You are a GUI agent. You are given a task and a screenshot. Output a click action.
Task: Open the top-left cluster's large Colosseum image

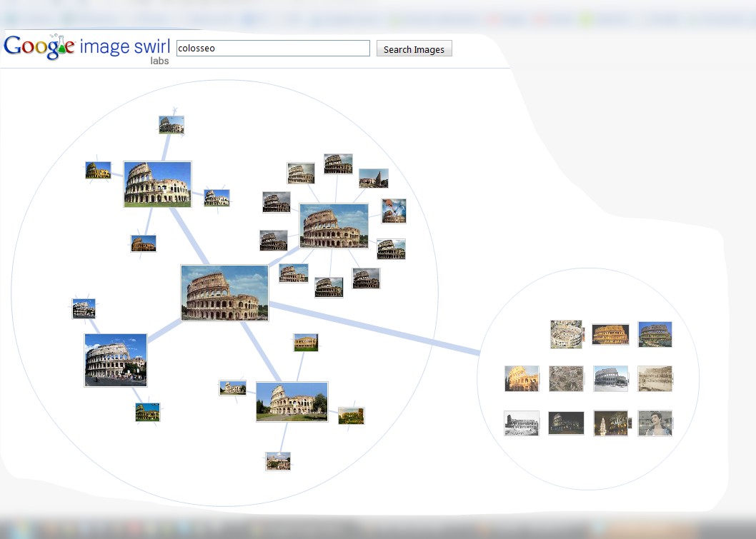click(157, 184)
